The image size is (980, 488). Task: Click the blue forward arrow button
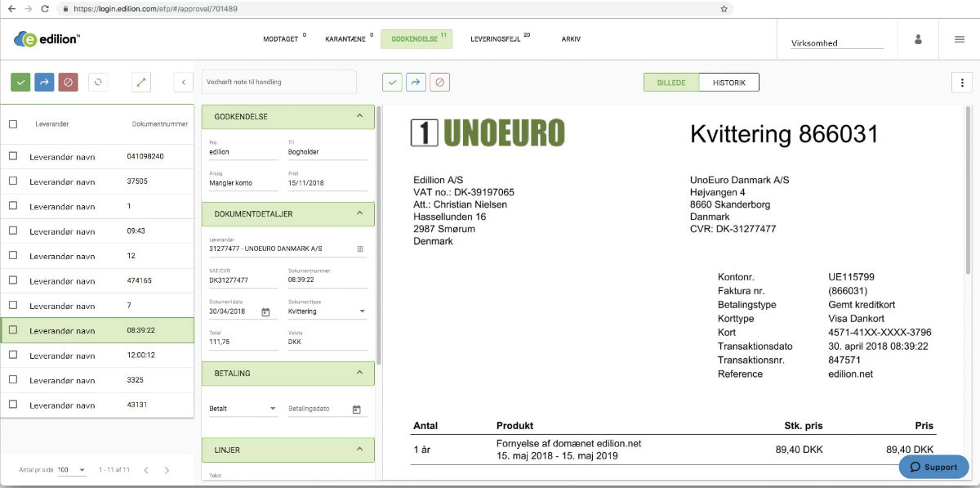(x=44, y=82)
